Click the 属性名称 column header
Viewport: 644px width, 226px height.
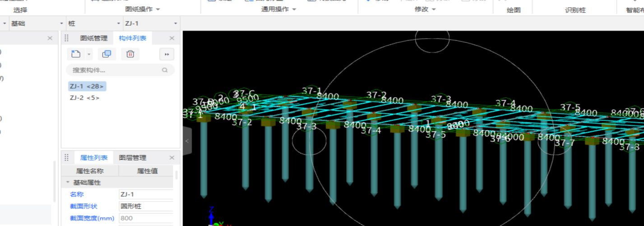pyautogui.click(x=90, y=171)
